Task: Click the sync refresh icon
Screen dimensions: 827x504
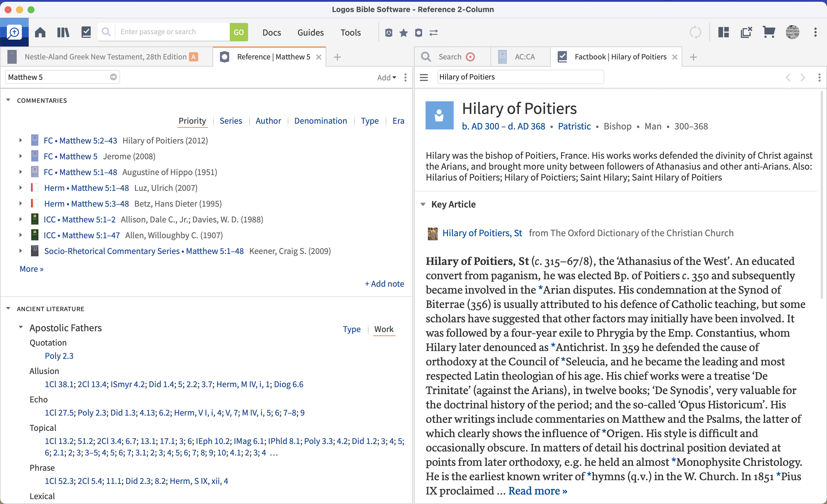Action: coord(695,32)
